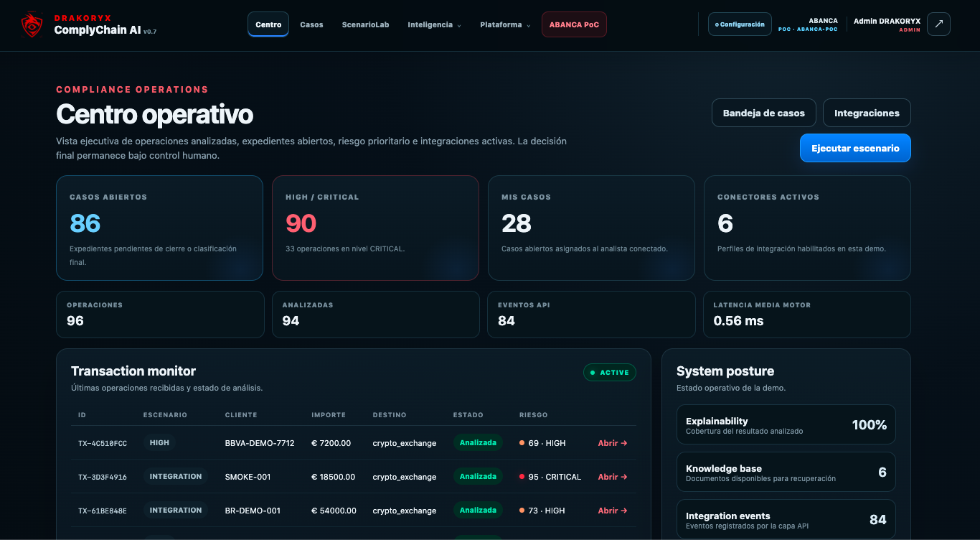Open transaction TX-3D3F4916 via Abrir link
Screen dimensions: 980x540
(613, 477)
